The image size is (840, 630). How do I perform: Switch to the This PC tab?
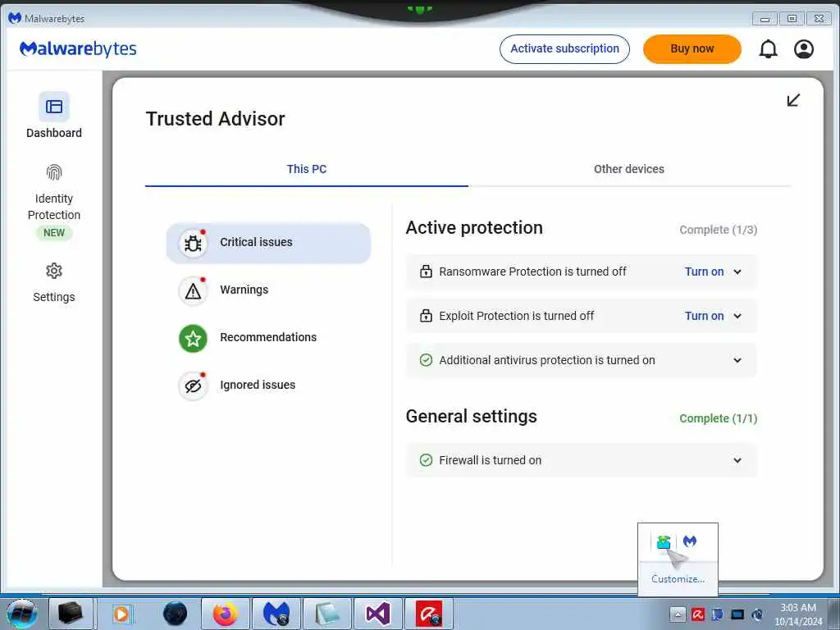click(307, 169)
